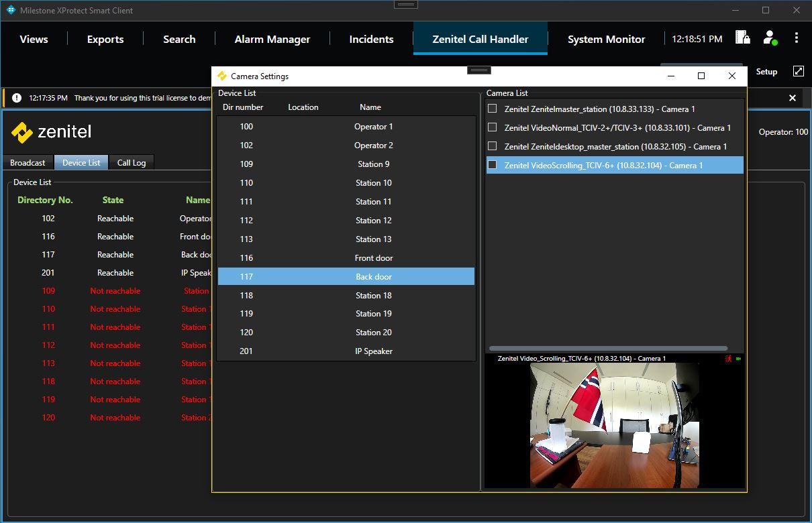Screen dimensions: 812x523
Task: Click the Dir number column header
Action: coord(243,107)
